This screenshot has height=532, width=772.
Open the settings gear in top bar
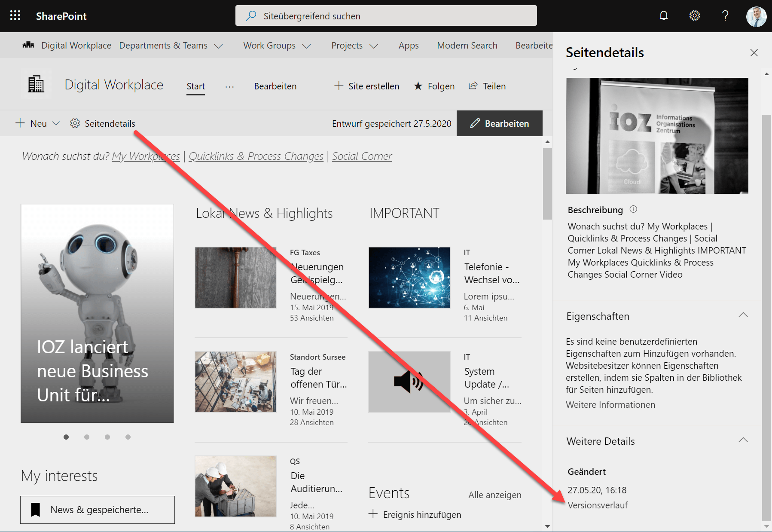point(695,16)
